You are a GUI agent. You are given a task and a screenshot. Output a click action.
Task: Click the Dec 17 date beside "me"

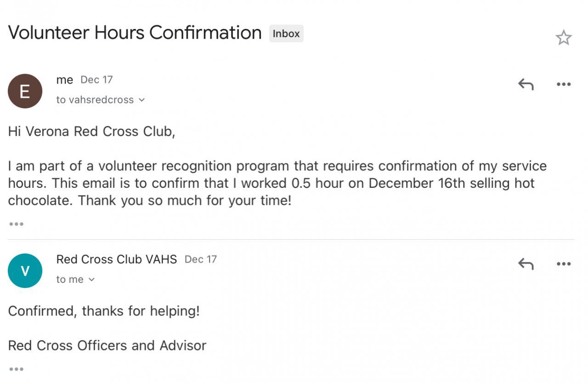[x=96, y=80]
